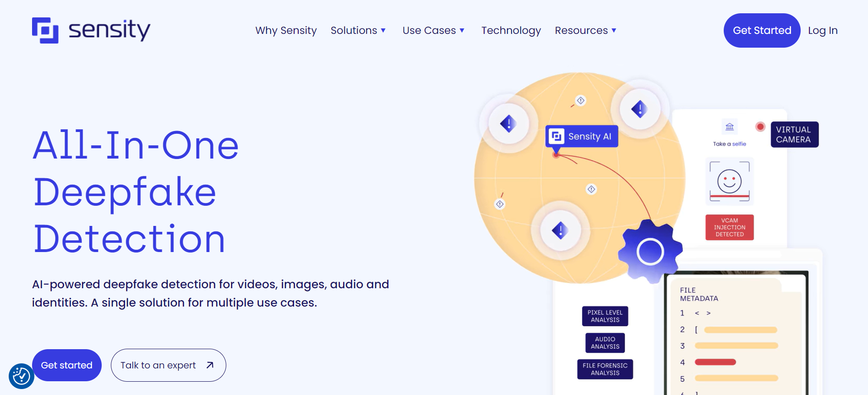This screenshot has height=395, width=868.
Task: Click the hero Get started button
Action: pos(67,365)
